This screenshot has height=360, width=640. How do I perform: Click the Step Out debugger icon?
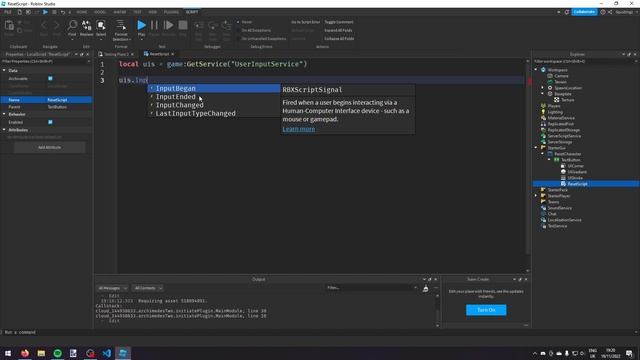pyautogui.click(x=226, y=26)
